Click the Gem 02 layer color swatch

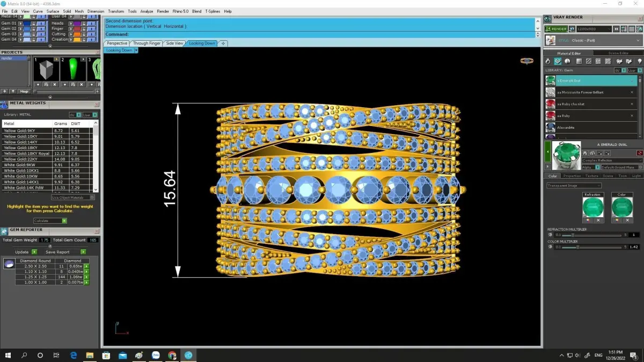27,28
